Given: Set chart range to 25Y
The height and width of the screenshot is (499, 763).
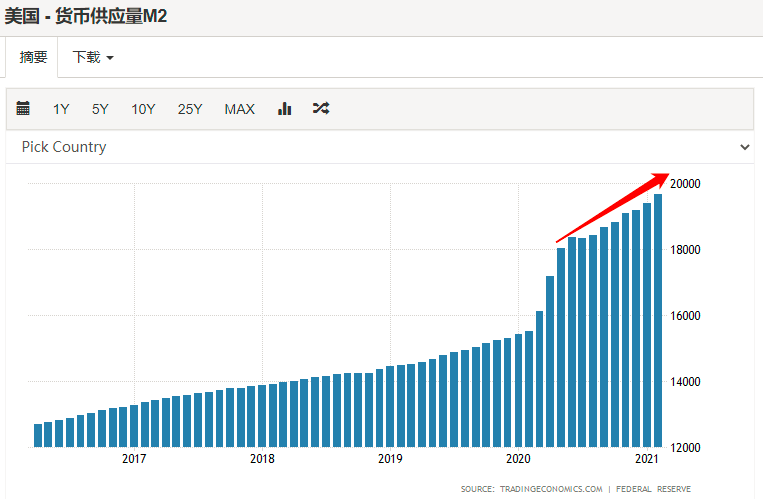Looking at the screenshot, I should coord(190,109).
